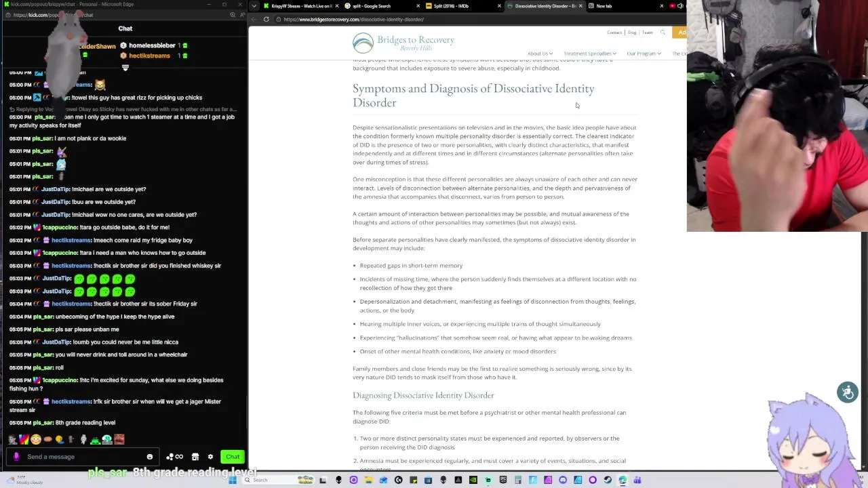Click the browser tab audio speaker icon
The image size is (868, 488).
(x=680, y=6)
